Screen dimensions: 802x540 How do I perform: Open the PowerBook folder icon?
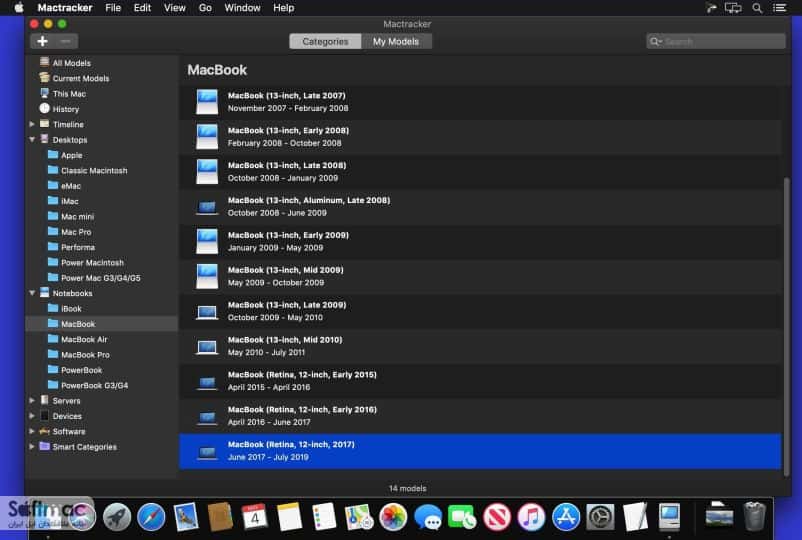point(53,369)
